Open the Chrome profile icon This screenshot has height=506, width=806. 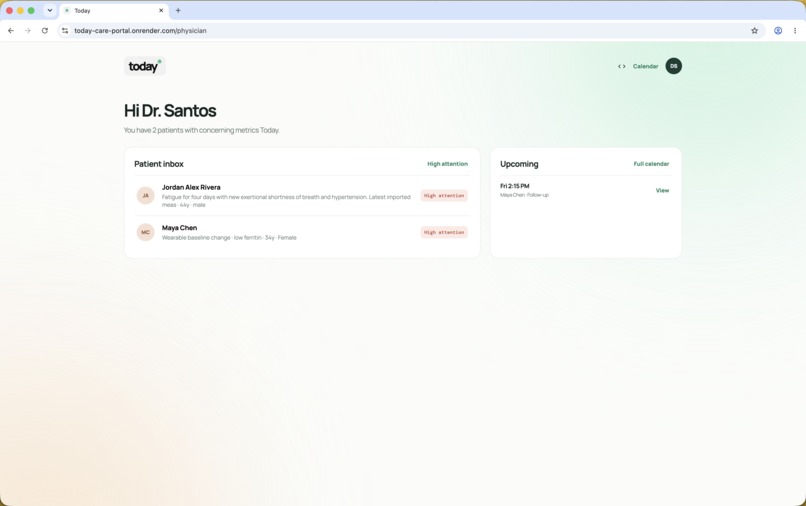(778, 31)
